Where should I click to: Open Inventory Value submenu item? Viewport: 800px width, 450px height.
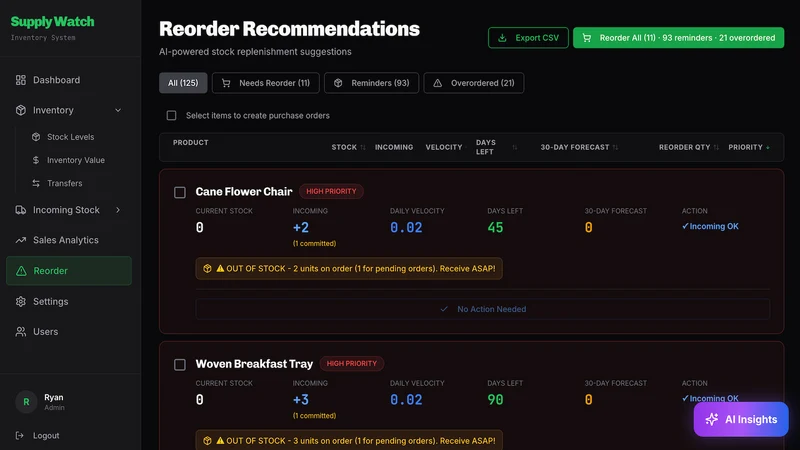tap(76, 160)
